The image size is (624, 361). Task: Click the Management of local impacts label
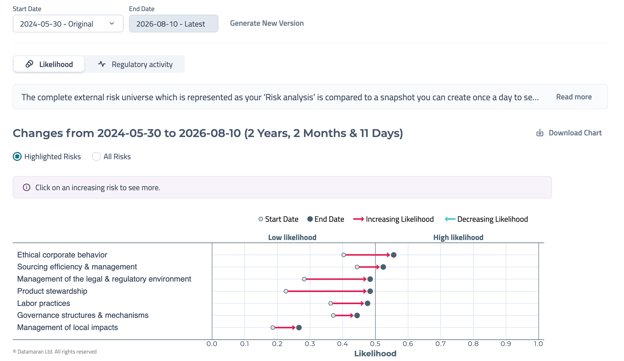pos(67,328)
